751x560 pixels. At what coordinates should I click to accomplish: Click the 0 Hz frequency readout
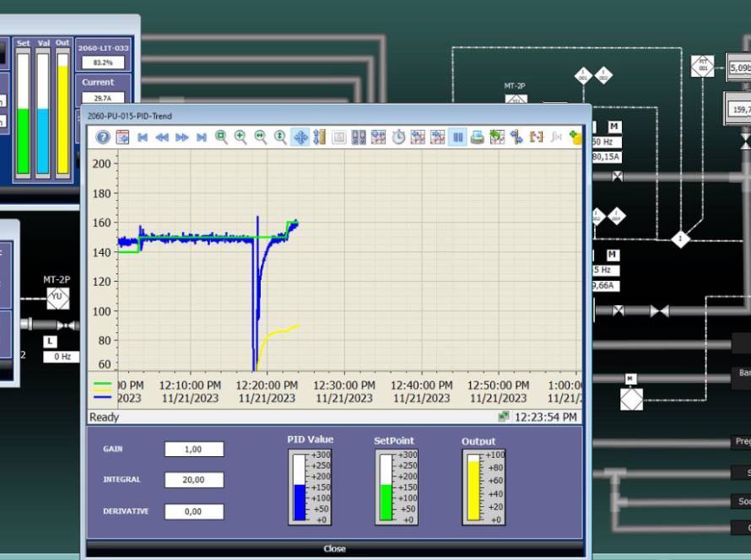tap(62, 357)
